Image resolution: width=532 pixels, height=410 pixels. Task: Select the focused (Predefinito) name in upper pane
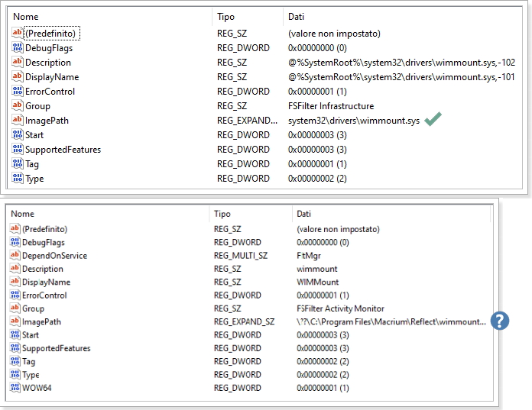pos(52,34)
